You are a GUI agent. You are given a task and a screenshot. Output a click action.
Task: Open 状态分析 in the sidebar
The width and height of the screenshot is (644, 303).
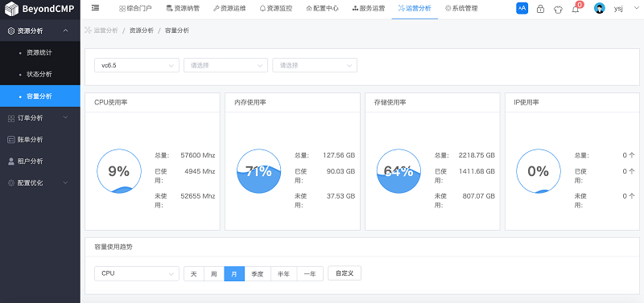point(39,74)
